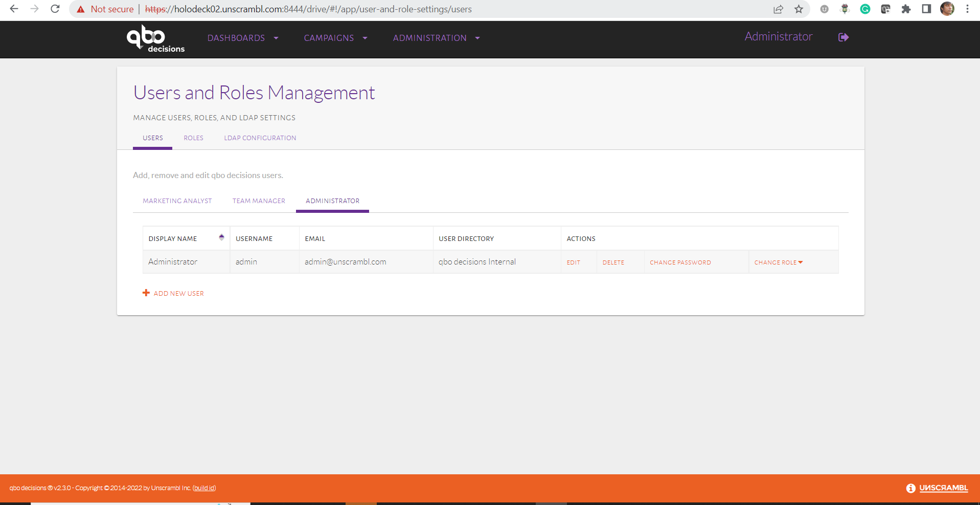Expand the Campaigns menu
Image resolution: width=980 pixels, height=505 pixels.
click(336, 38)
